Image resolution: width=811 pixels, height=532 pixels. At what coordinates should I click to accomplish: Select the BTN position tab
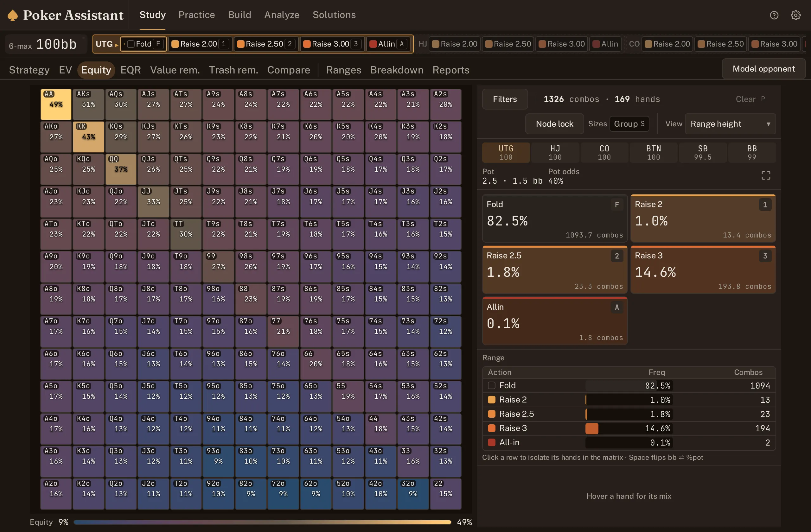(x=653, y=152)
